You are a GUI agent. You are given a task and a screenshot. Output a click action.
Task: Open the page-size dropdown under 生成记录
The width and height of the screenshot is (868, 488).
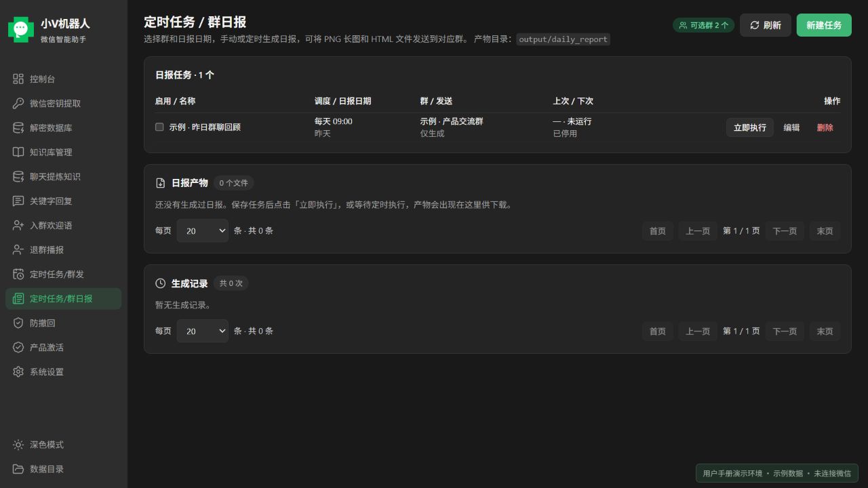203,331
